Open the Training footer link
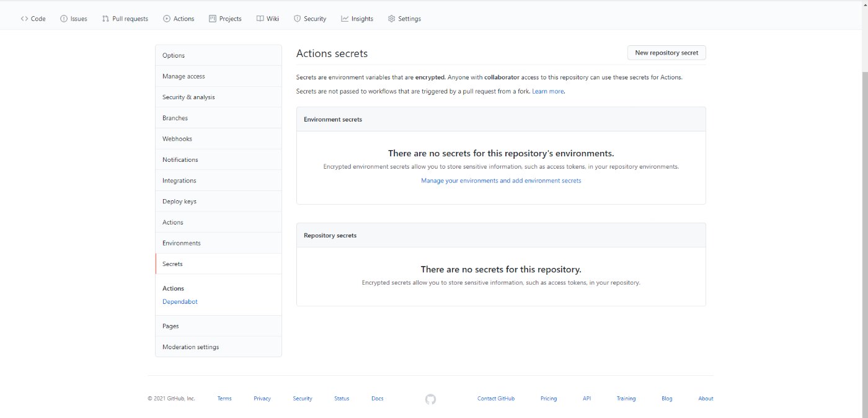The width and height of the screenshot is (868, 418). [626, 399]
